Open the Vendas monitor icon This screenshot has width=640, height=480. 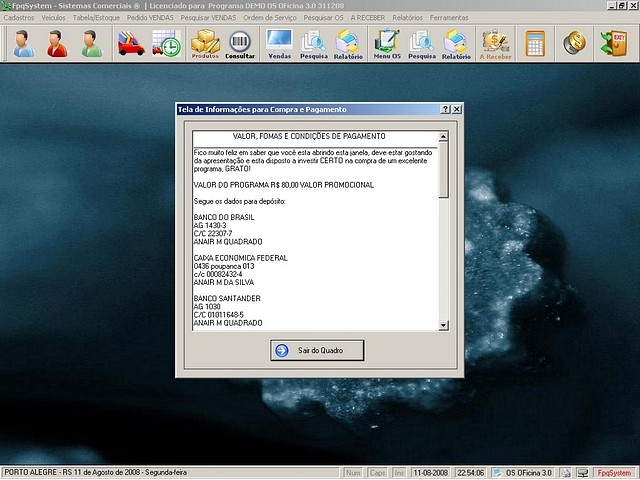pyautogui.click(x=280, y=44)
